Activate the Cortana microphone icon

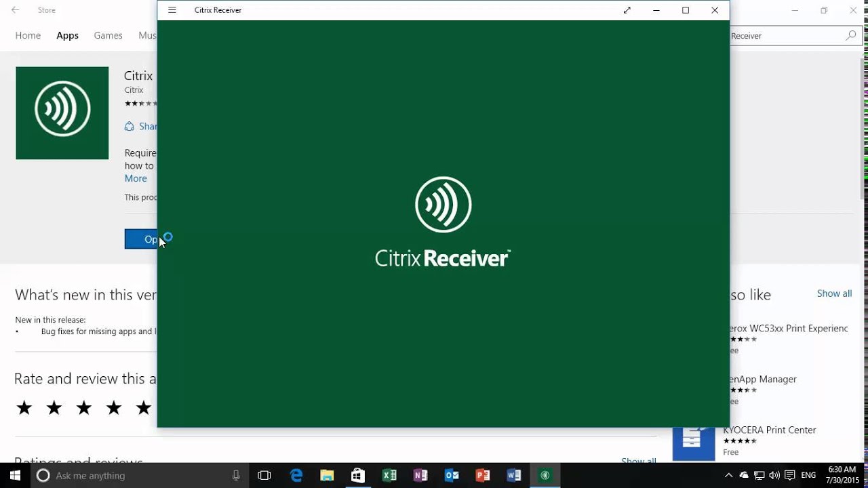coord(236,475)
